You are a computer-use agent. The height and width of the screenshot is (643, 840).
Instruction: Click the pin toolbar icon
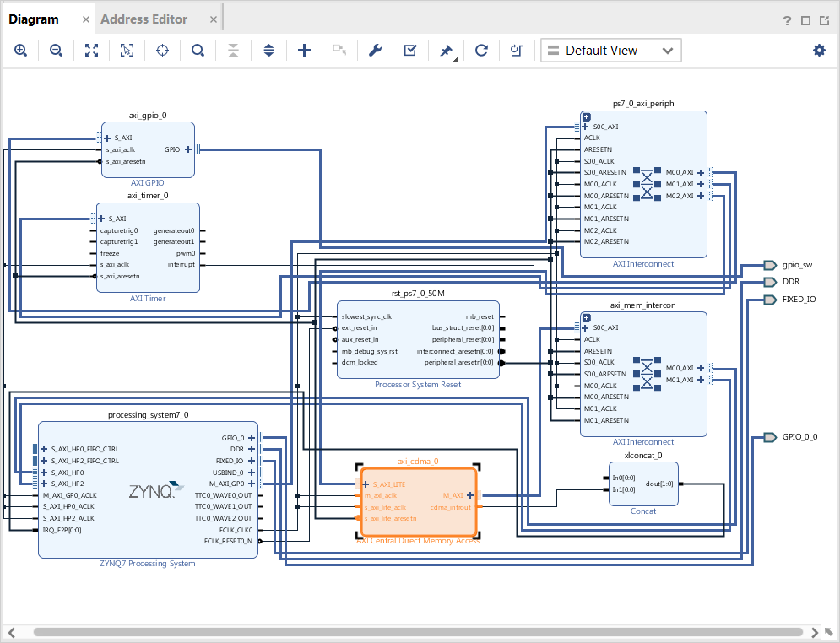click(x=446, y=51)
